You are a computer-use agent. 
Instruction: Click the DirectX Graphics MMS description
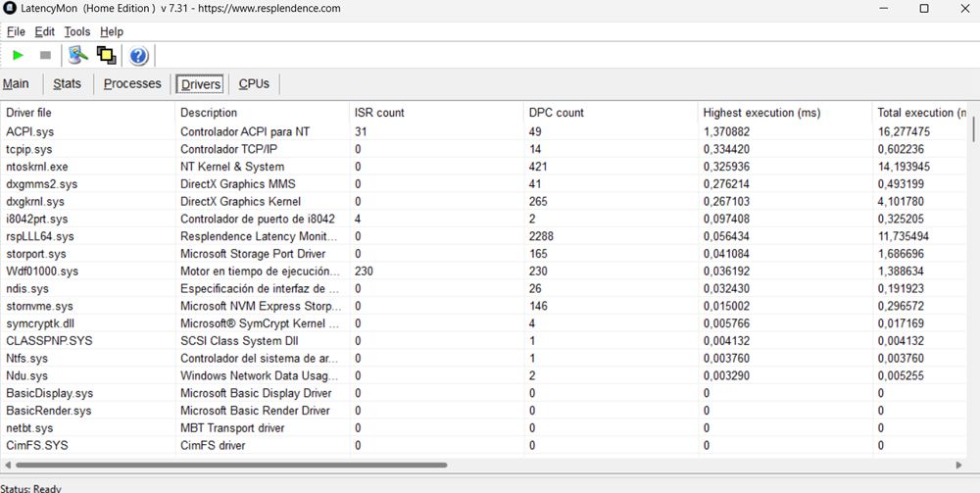pyautogui.click(x=238, y=184)
